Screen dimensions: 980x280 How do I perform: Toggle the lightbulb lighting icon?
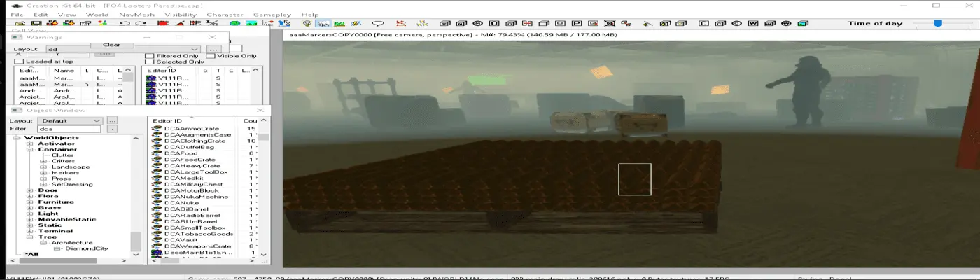[307, 23]
